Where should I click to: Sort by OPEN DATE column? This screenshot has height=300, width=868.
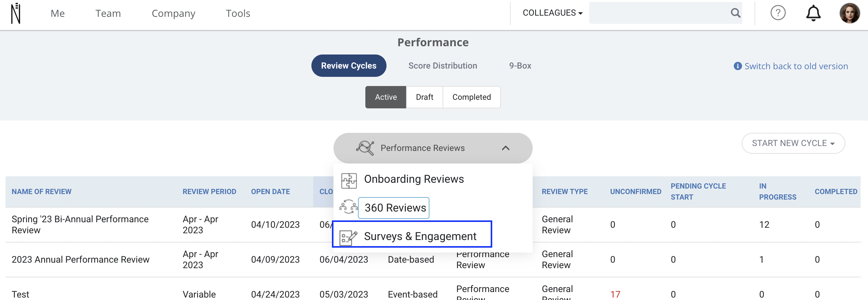[x=270, y=192]
